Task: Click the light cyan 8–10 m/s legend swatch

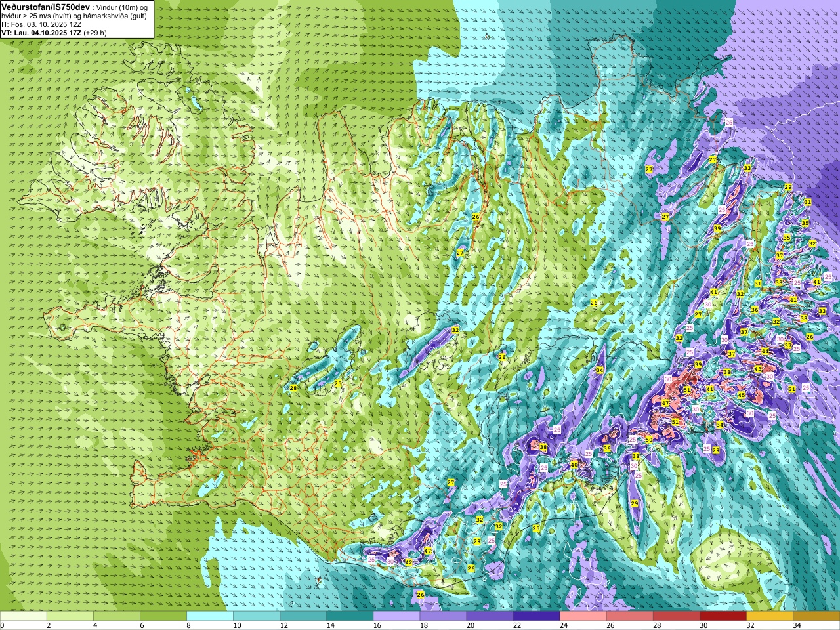Action: (210, 616)
